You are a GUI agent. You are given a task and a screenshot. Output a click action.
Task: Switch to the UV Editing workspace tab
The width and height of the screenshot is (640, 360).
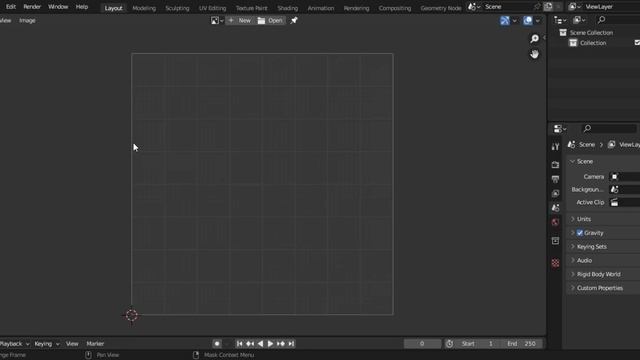(x=212, y=8)
